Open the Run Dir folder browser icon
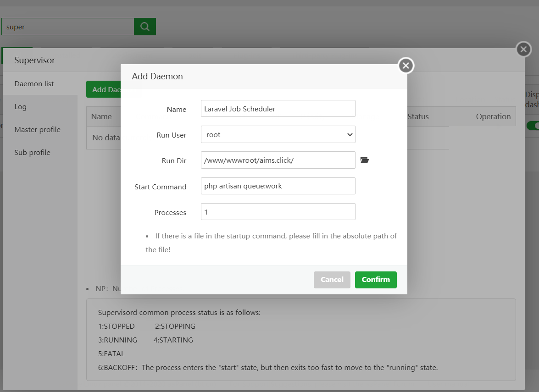 tap(364, 160)
